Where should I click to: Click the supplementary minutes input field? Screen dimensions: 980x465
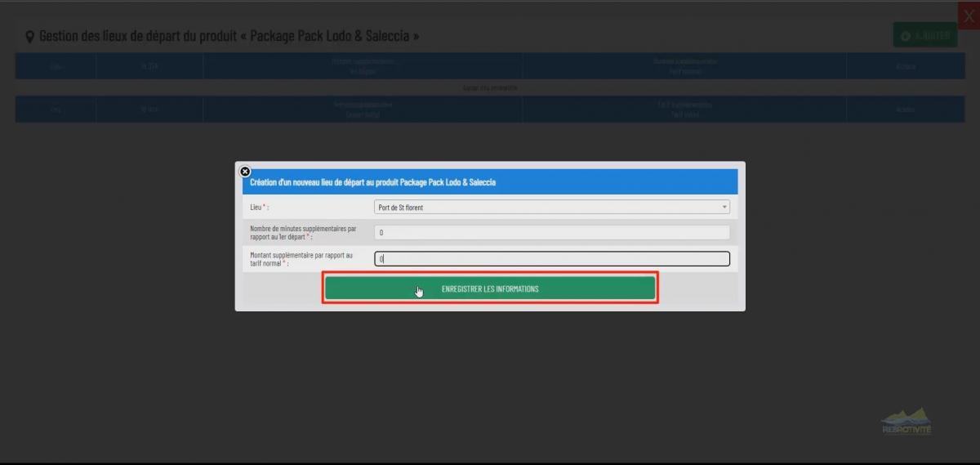pyautogui.click(x=552, y=233)
